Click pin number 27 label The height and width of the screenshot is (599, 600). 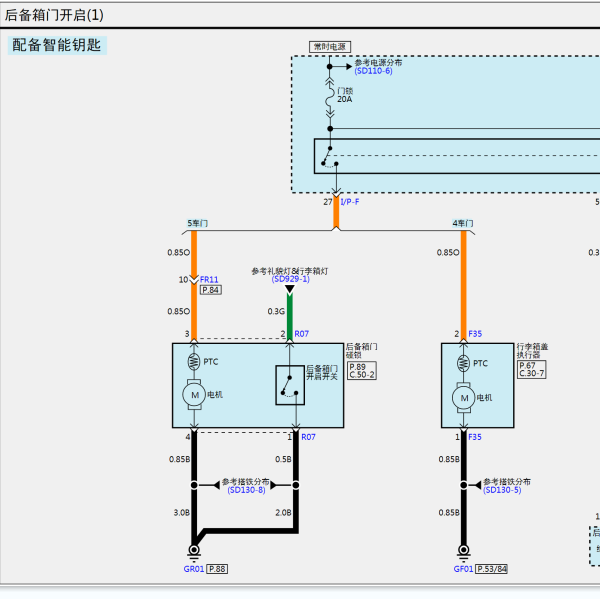[328, 202]
